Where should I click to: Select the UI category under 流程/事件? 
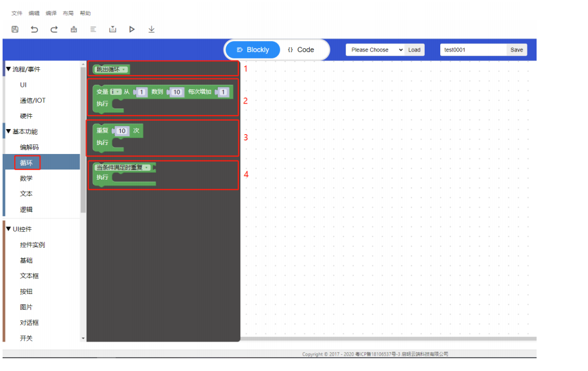(x=23, y=85)
